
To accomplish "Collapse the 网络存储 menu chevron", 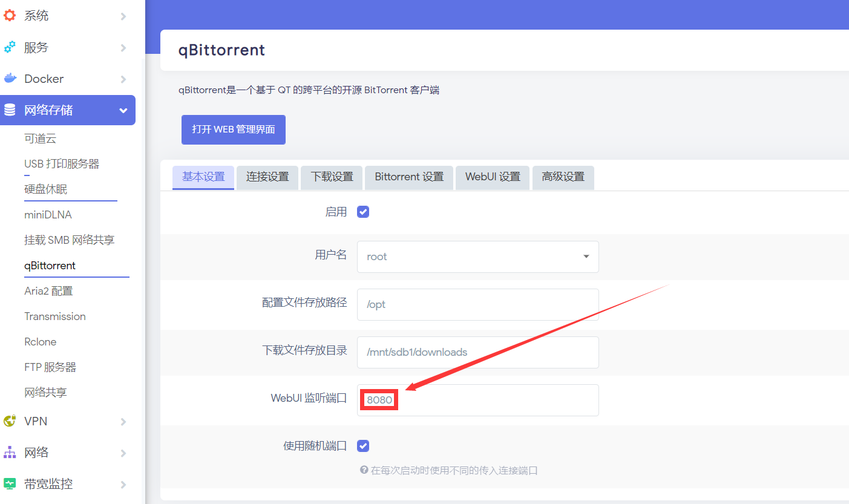I will coord(123,111).
